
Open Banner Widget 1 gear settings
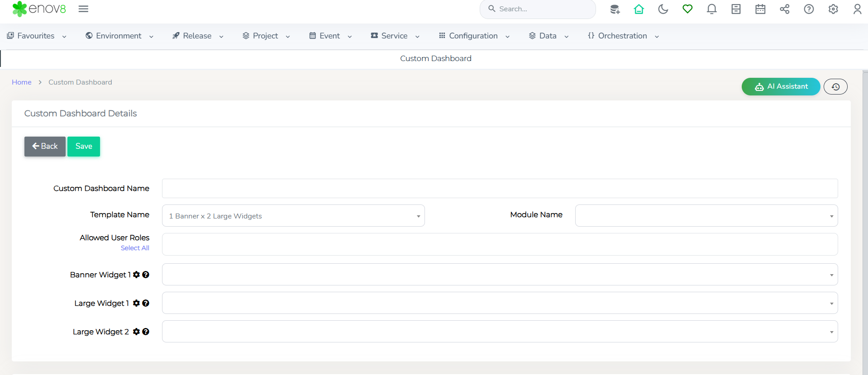tap(136, 275)
